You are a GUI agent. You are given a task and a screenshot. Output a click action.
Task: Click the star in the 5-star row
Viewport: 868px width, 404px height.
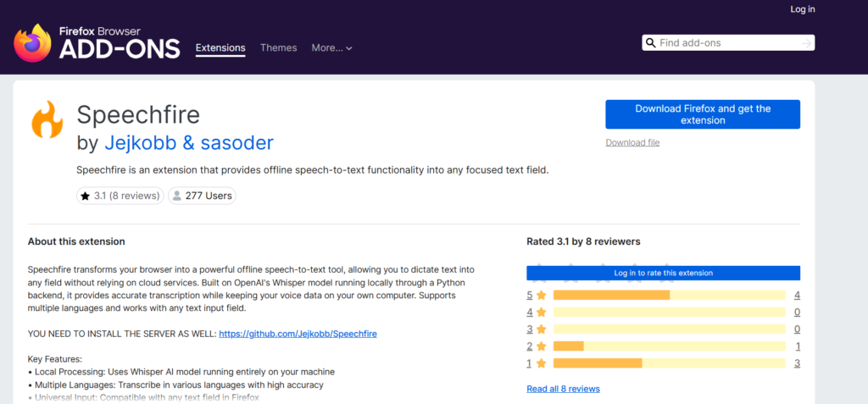click(542, 295)
